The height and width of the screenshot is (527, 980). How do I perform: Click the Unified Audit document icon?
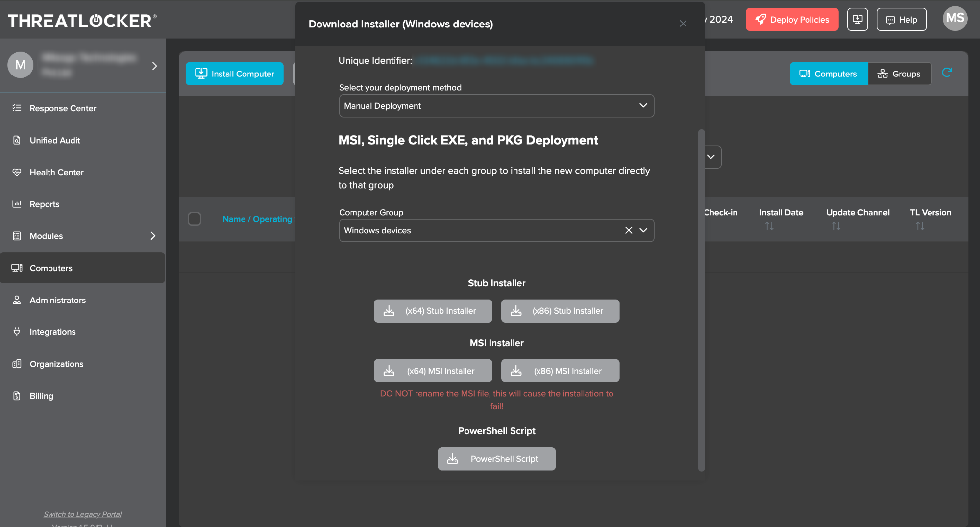point(17,140)
